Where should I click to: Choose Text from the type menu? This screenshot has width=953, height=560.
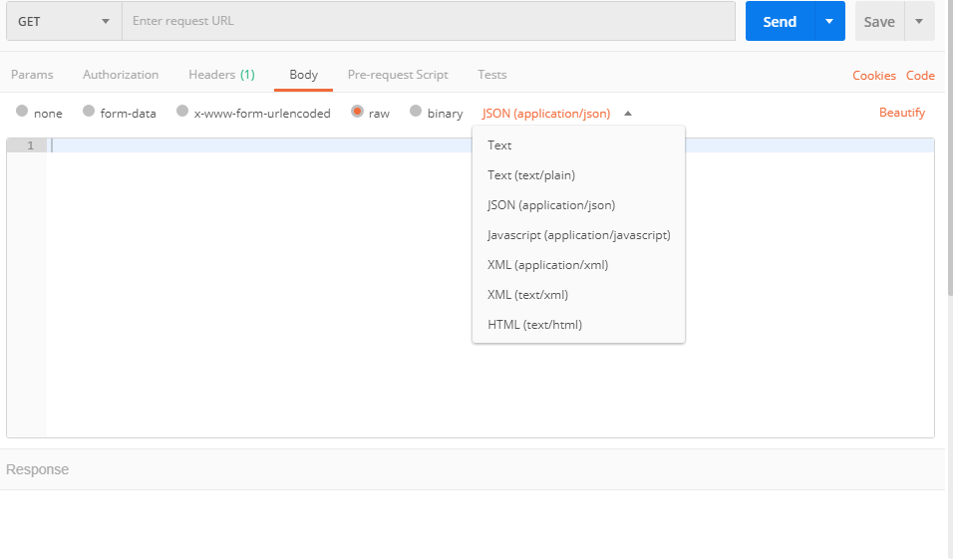(x=578, y=145)
